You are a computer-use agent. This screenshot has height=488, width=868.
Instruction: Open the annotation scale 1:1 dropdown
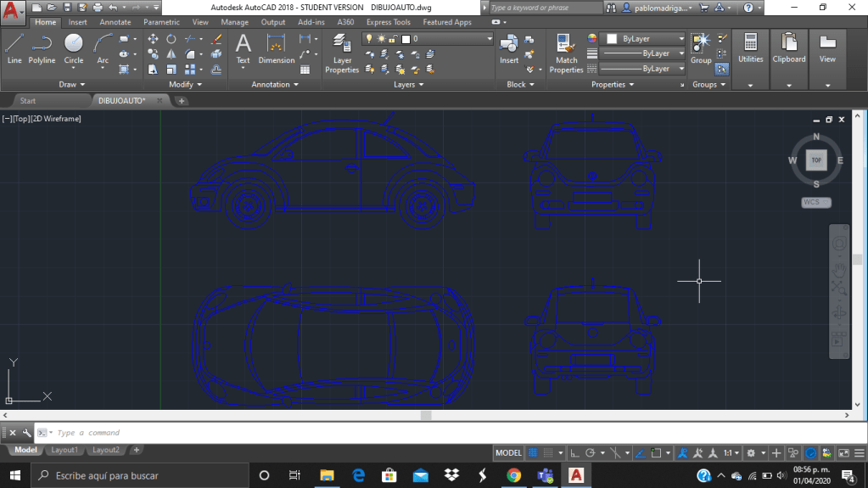(731, 453)
